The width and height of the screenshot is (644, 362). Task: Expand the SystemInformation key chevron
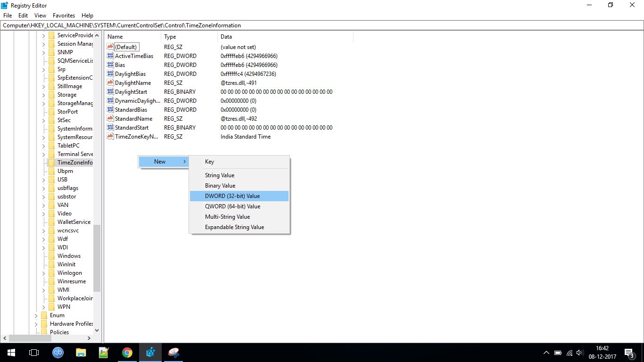pyautogui.click(x=44, y=128)
